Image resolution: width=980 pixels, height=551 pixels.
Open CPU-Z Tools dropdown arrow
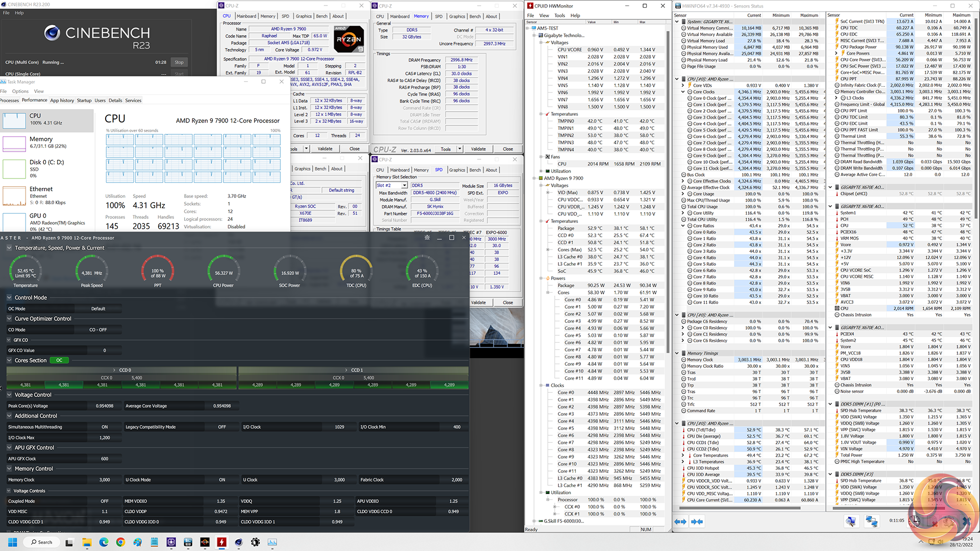[459, 149]
